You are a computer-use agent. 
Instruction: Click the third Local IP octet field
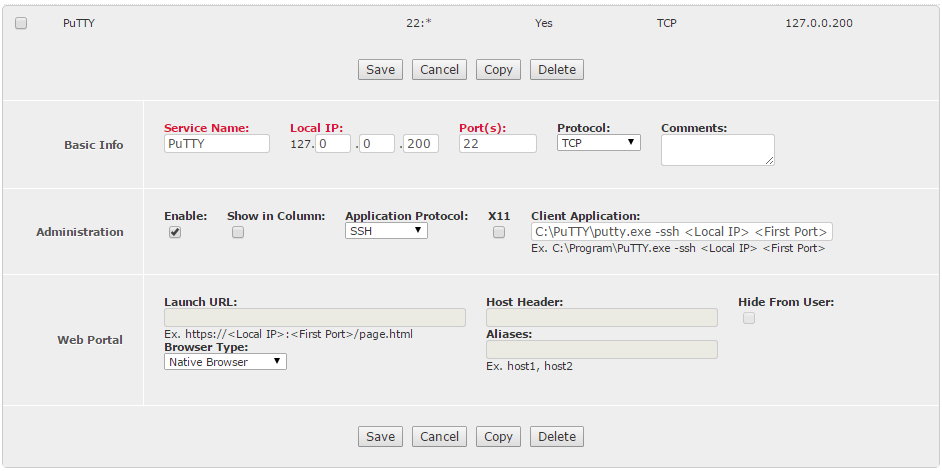[x=377, y=144]
